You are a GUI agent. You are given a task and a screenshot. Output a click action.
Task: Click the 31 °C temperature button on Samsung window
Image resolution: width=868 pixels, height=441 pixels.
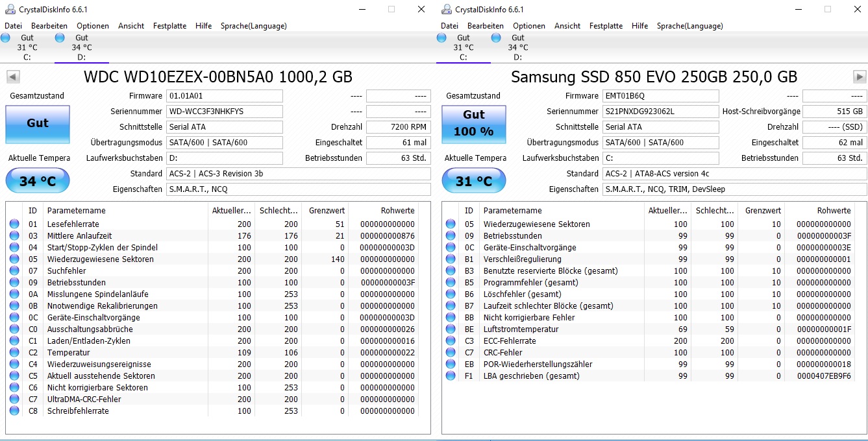(474, 181)
